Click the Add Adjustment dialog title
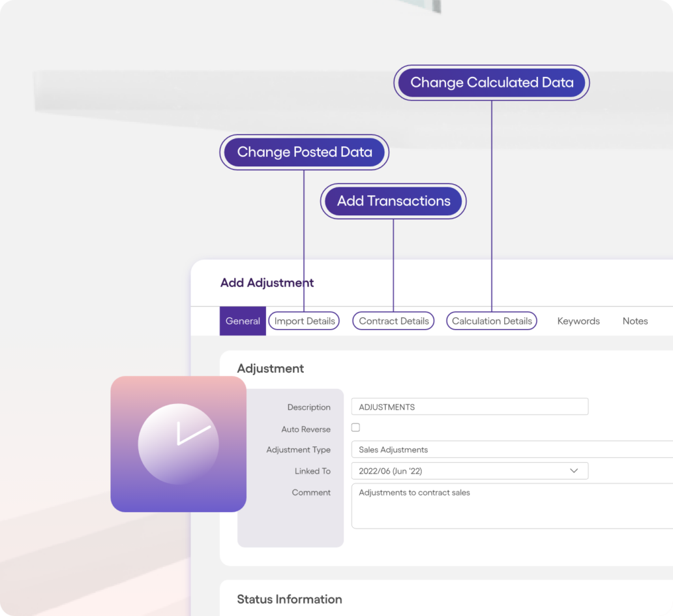 [267, 283]
